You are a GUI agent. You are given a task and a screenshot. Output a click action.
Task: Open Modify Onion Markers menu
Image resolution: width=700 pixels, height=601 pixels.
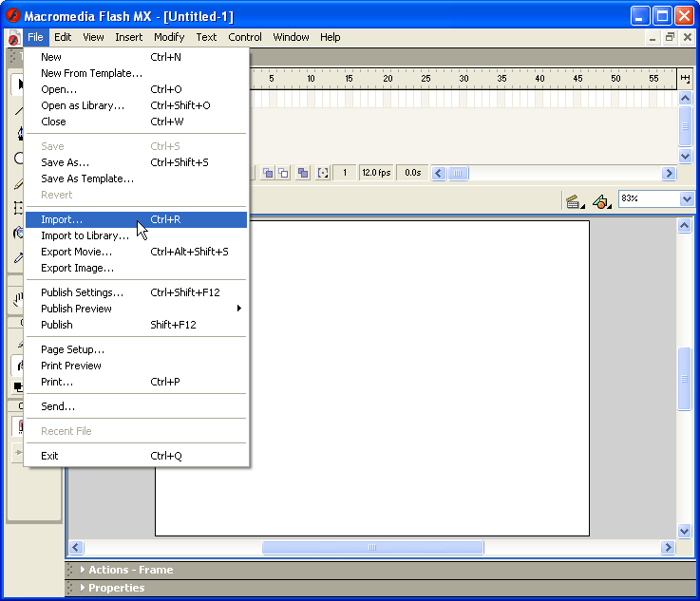(x=323, y=173)
